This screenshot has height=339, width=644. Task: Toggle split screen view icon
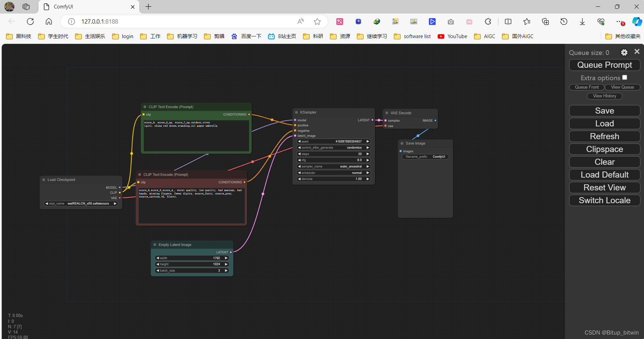point(508,22)
